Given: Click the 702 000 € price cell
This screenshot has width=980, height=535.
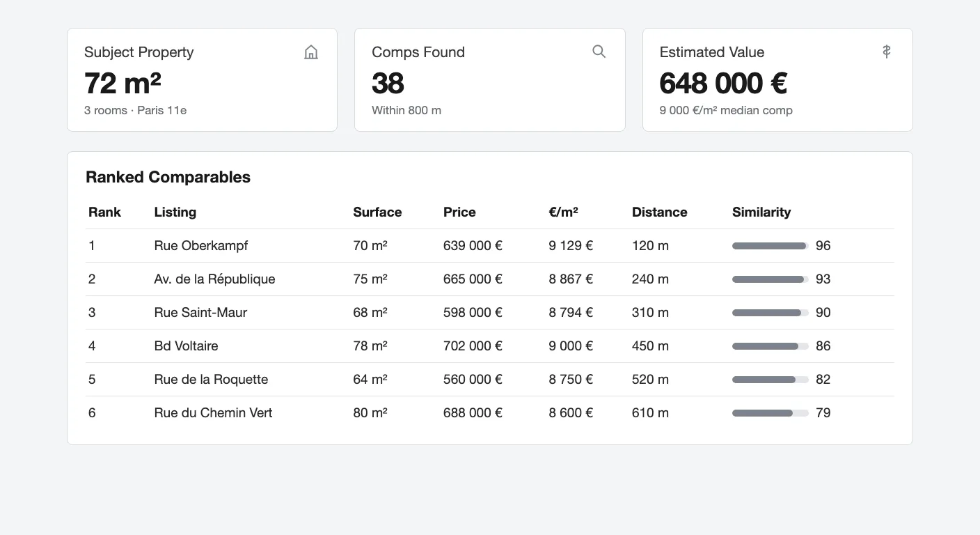Looking at the screenshot, I should pyautogui.click(x=473, y=346).
